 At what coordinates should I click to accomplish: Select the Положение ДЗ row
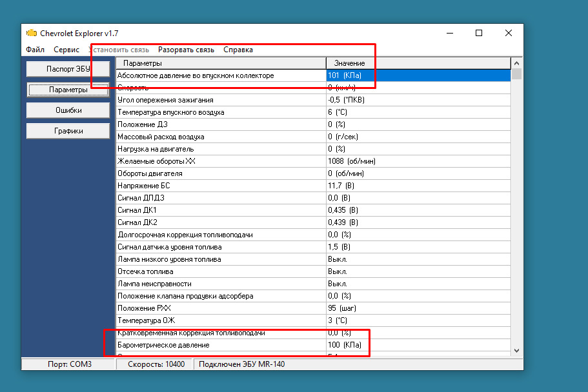point(313,124)
